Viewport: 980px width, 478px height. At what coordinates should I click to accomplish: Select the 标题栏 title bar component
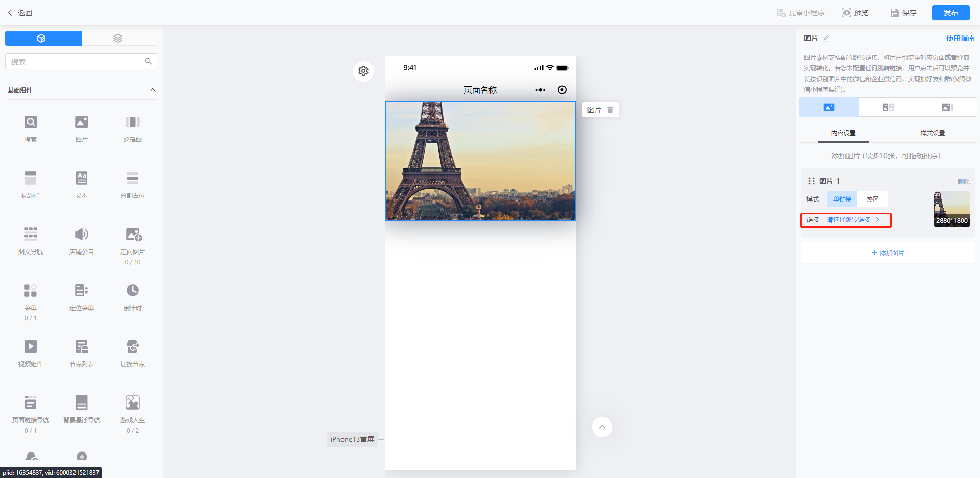31,178
